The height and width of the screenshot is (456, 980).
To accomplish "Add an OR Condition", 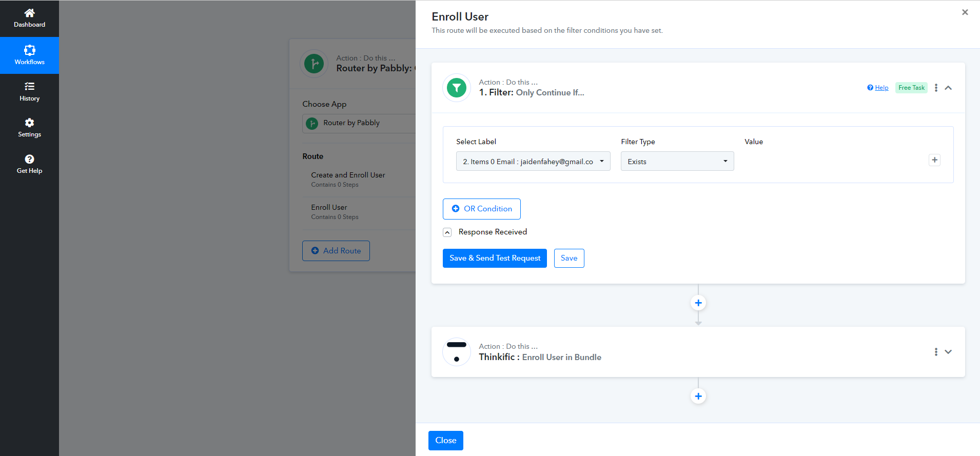I will 481,209.
